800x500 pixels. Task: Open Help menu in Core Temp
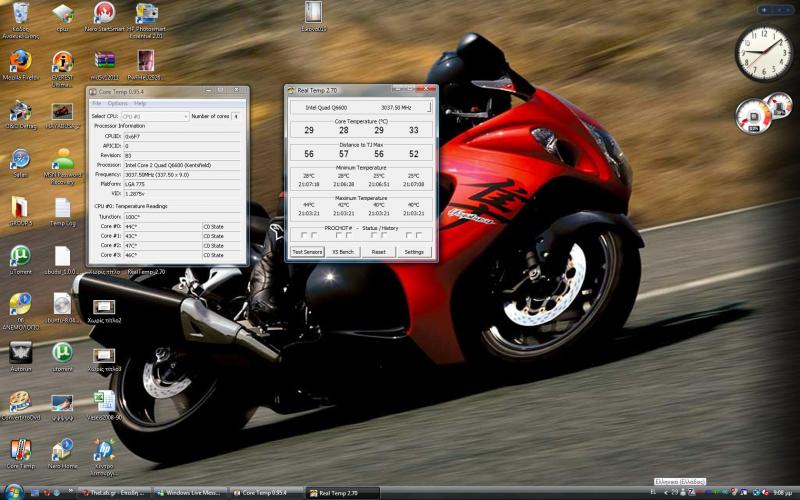[x=140, y=104]
